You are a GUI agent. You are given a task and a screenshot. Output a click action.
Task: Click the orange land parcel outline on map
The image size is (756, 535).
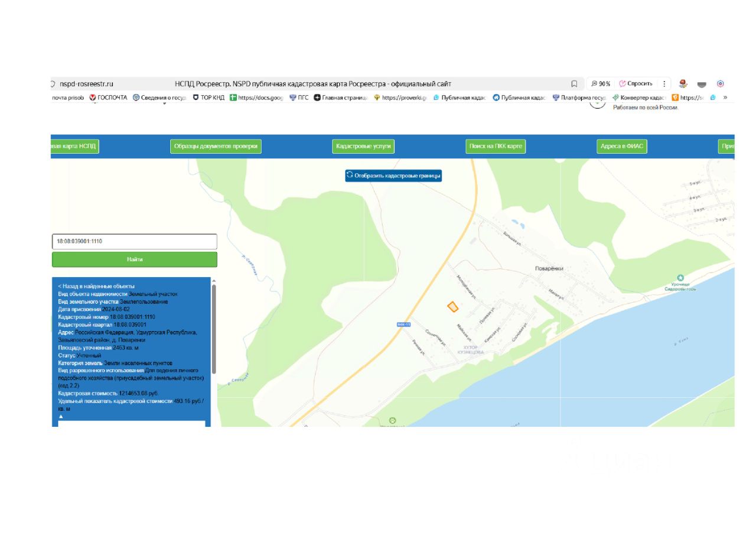pos(452,306)
